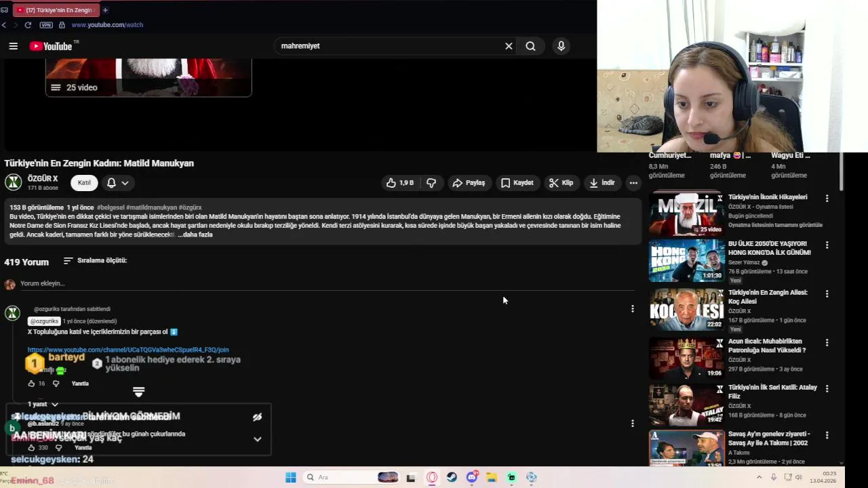Viewport: 868px width, 488px height.
Task: Select the Türkiye'nin En Zengin browser tab
Action: click(55, 10)
